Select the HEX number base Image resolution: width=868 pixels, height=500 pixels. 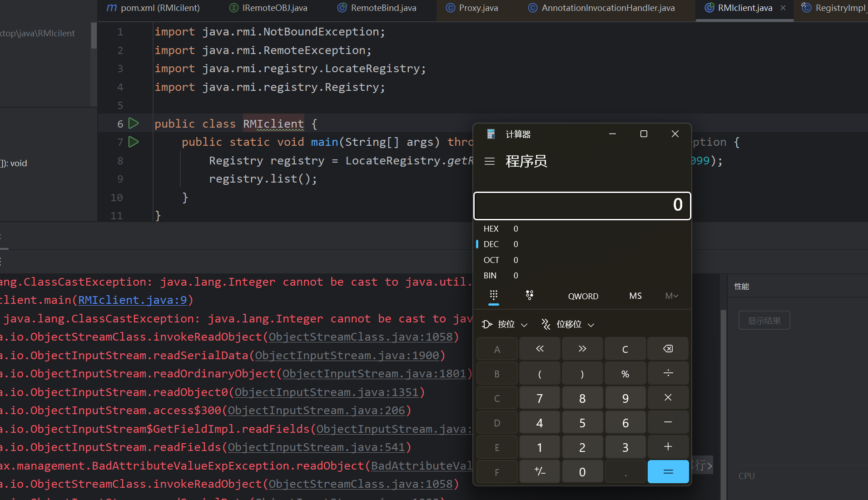point(491,229)
